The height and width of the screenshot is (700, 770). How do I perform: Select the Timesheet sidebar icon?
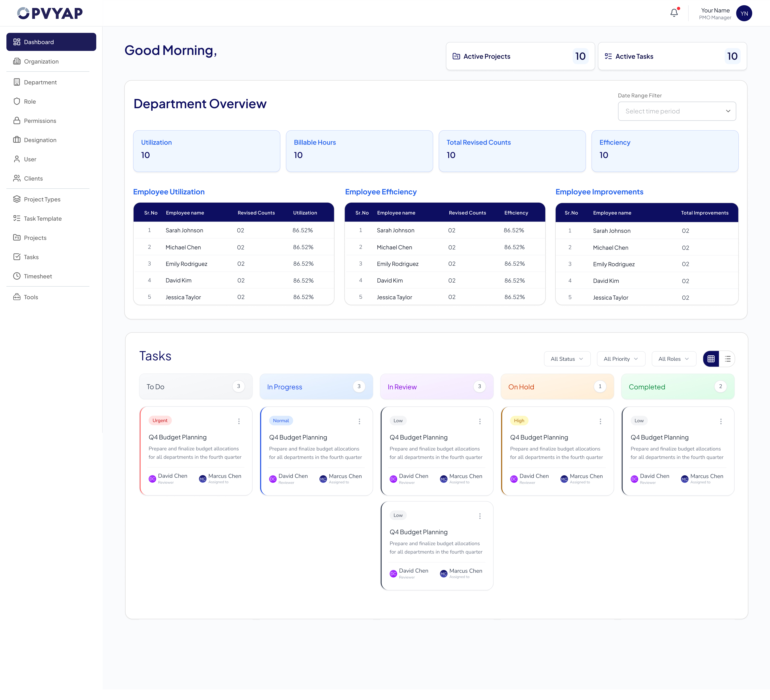pyautogui.click(x=17, y=276)
